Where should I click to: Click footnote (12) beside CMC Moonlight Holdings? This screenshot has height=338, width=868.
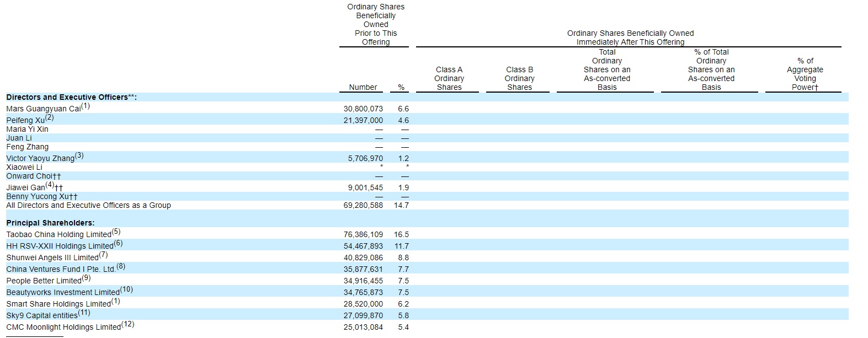pos(127,324)
